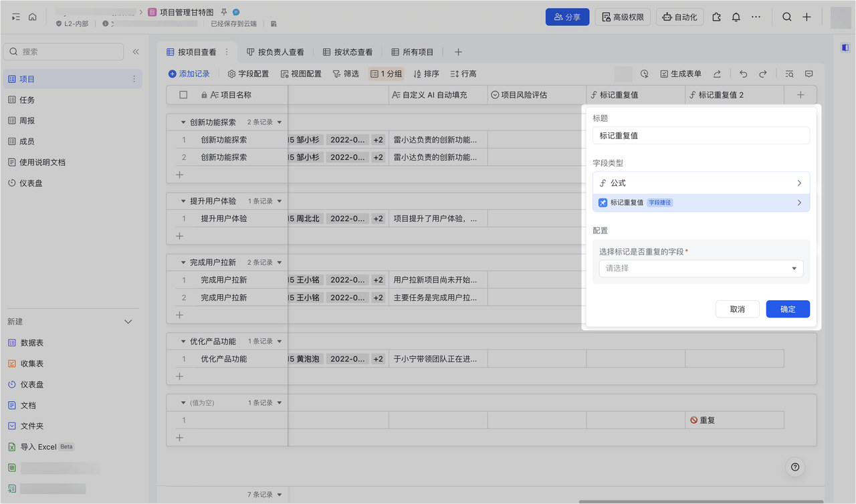The image size is (856, 504).
Task: Add record under 优化产品功能 group
Action: pyautogui.click(x=179, y=376)
